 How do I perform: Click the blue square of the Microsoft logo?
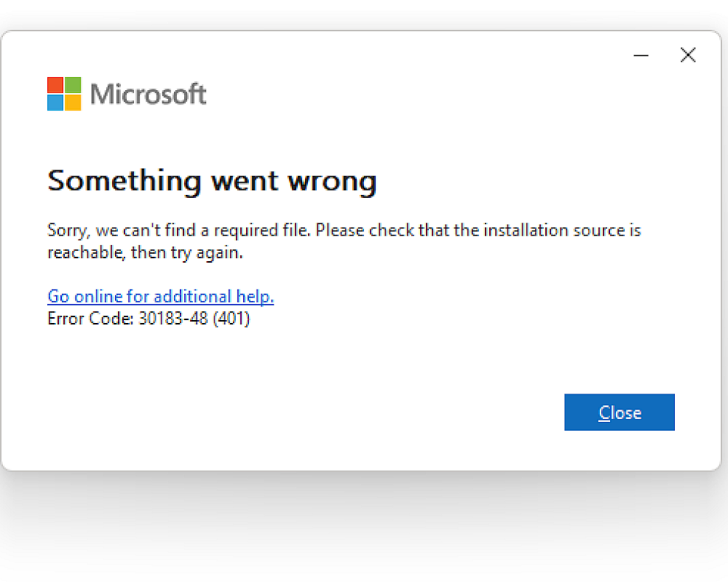(x=55, y=103)
